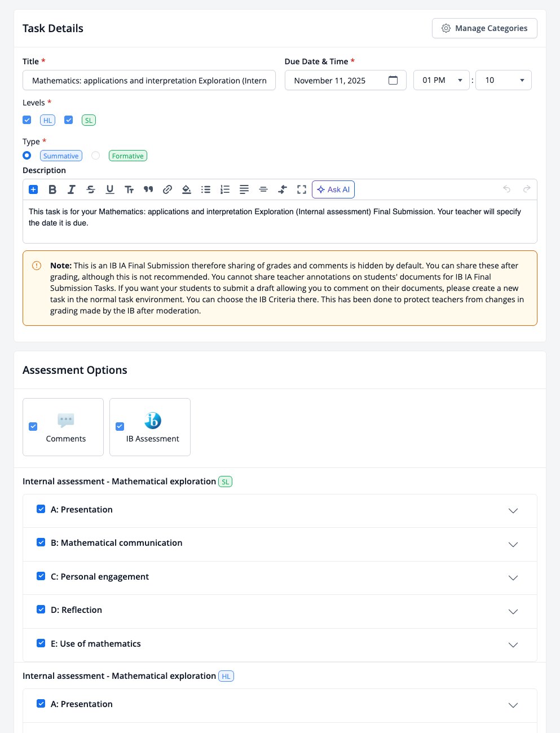The width and height of the screenshot is (560, 733).
Task: Insert a blockquote with quote icon
Action: pyautogui.click(x=148, y=189)
